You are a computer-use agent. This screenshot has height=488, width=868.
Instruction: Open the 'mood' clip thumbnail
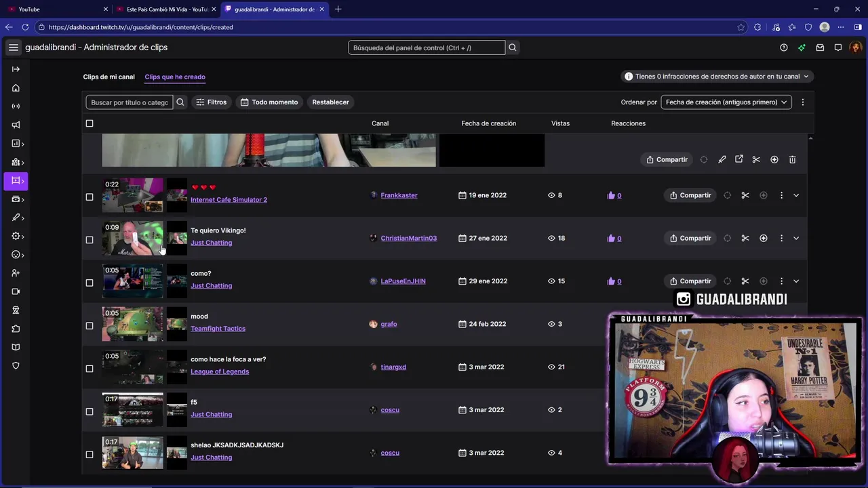(133, 324)
